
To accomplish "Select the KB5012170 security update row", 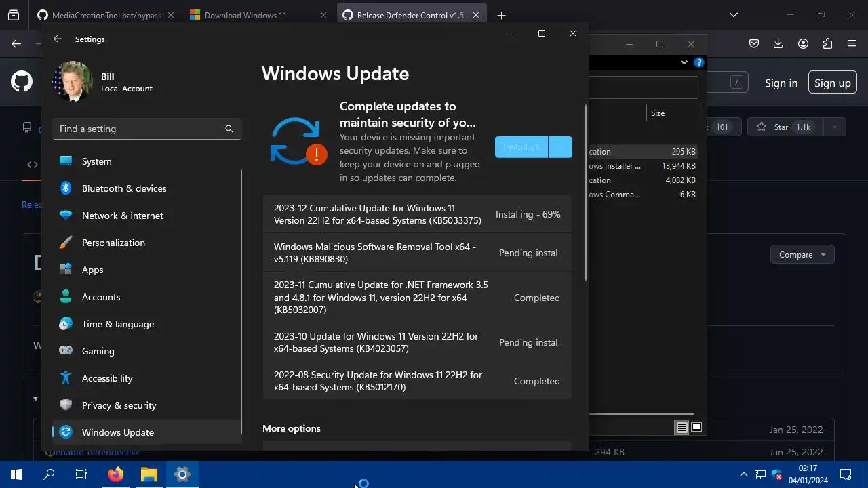I will pyautogui.click(x=416, y=381).
